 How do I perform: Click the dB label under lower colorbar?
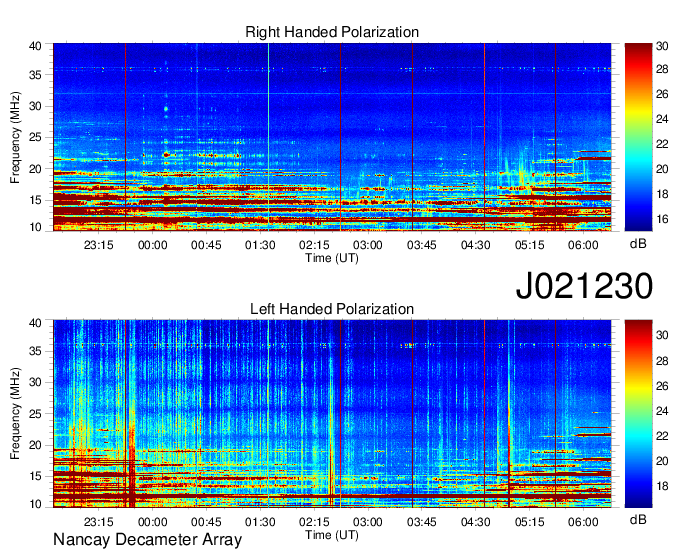click(x=638, y=520)
